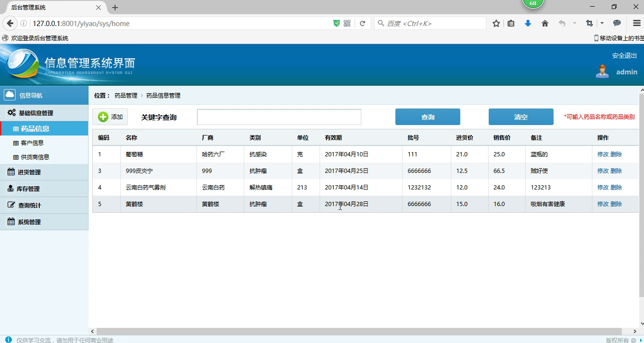The height and width of the screenshot is (343, 644).
Task: Click the 哈药六厂 manufacturer cell
Action: [x=213, y=154]
